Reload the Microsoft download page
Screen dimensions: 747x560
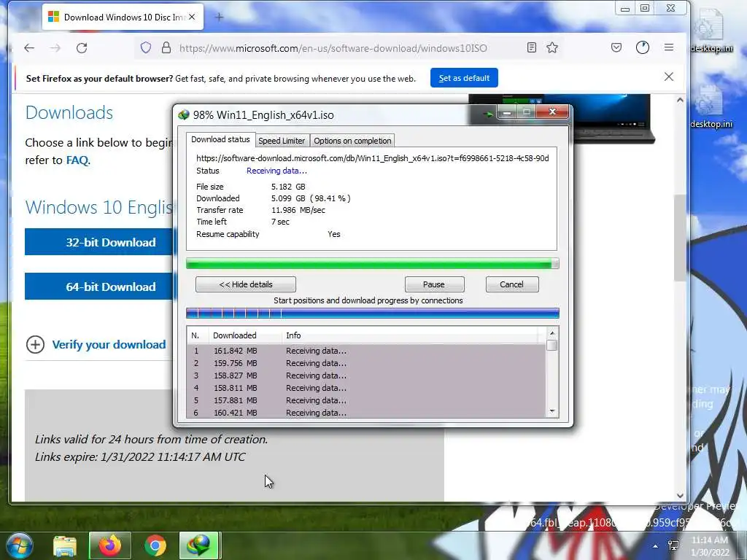point(82,48)
